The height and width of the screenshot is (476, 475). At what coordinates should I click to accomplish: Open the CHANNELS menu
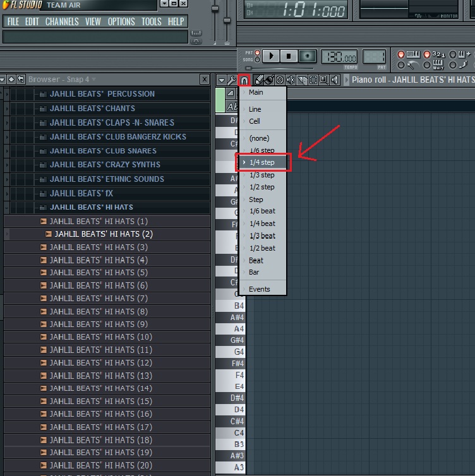click(x=62, y=21)
